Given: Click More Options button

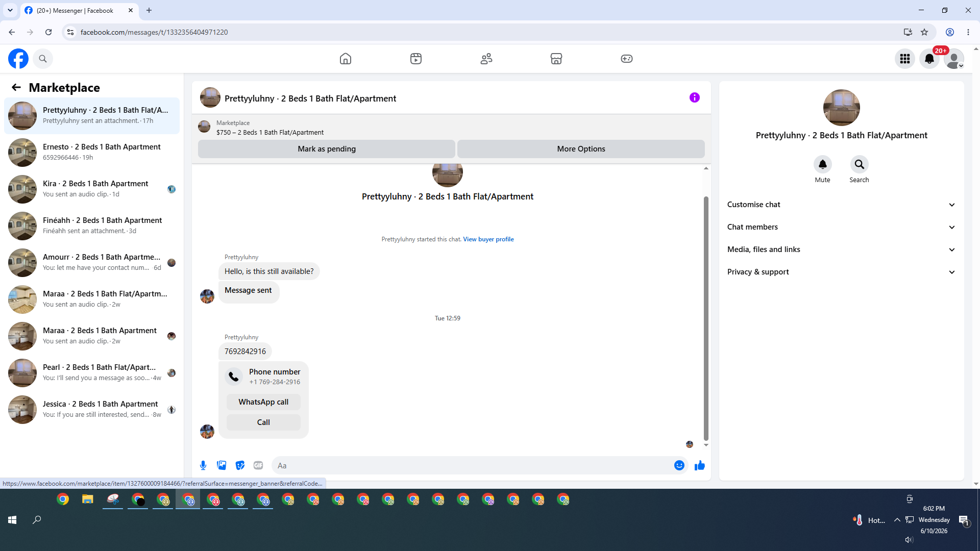Looking at the screenshot, I should 581,149.
